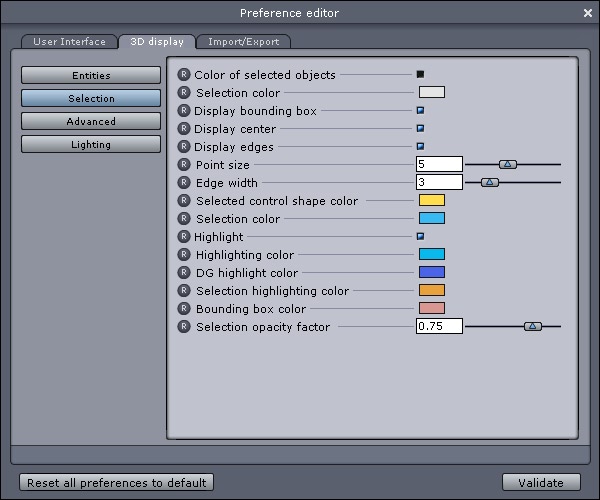Reset Highlighting color with its R icon
Screen dimensions: 600x500
[x=184, y=254]
